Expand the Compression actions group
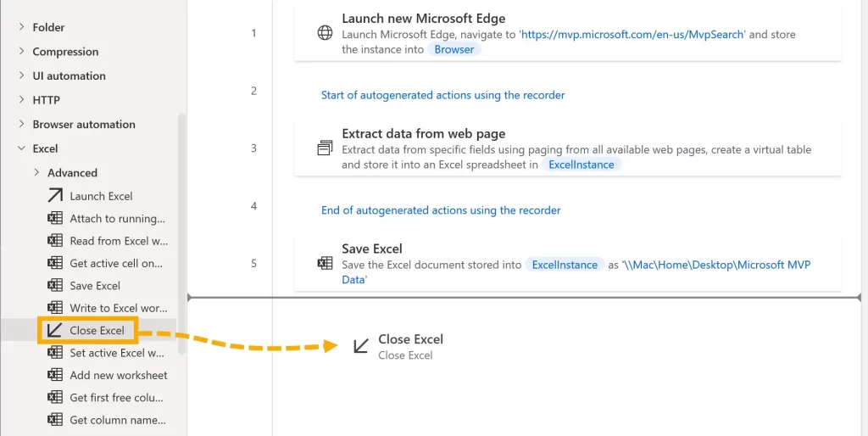This screenshot has width=868, height=436. tap(21, 52)
